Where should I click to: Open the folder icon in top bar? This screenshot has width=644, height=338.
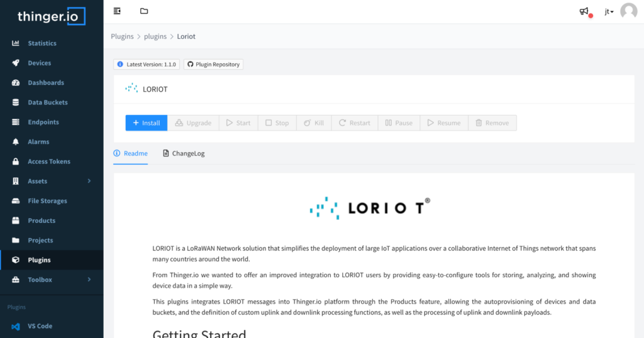pyautogui.click(x=144, y=11)
